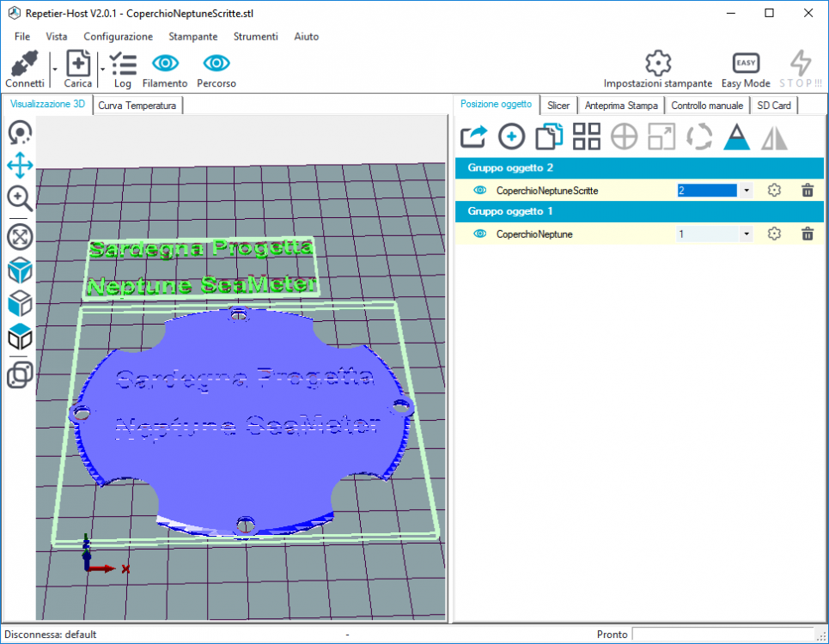This screenshot has height=644, width=829.
Task: Click the auto-arrange grid icon
Action: (x=587, y=137)
